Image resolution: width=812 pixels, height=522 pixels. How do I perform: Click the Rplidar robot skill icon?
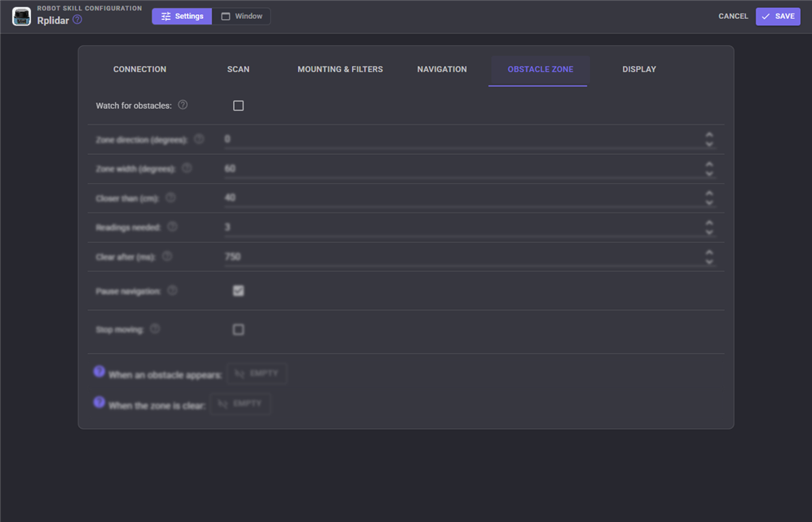tap(21, 17)
